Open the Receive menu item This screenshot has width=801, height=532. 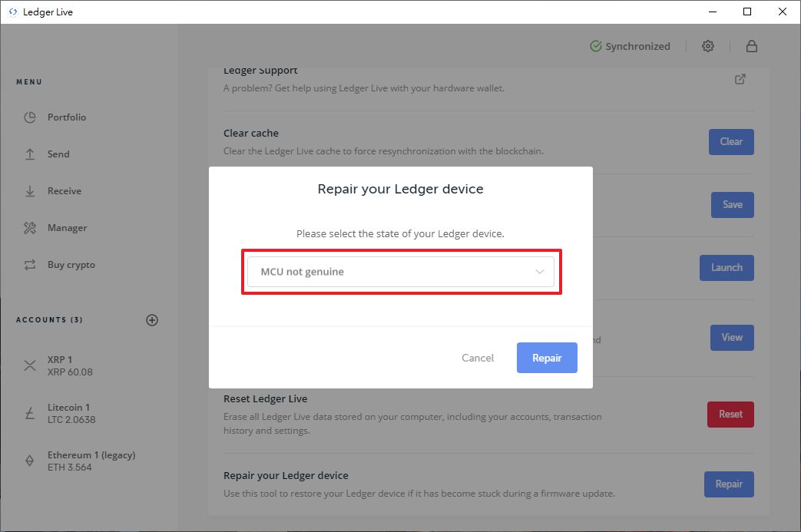tap(65, 191)
